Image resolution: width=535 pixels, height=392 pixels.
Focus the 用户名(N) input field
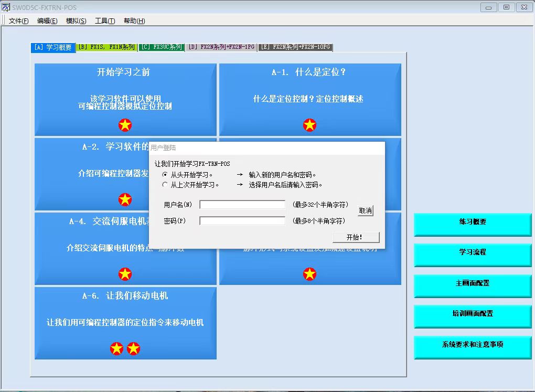[242, 205]
